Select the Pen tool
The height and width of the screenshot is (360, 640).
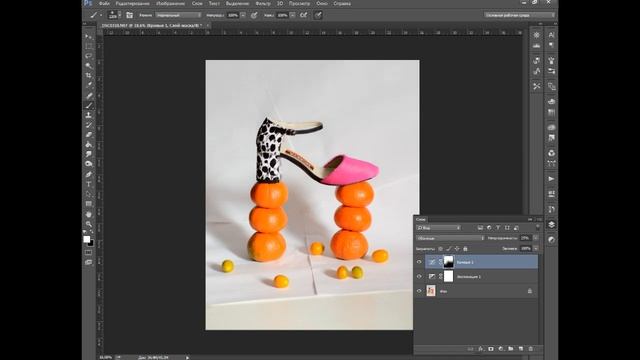click(x=88, y=175)
